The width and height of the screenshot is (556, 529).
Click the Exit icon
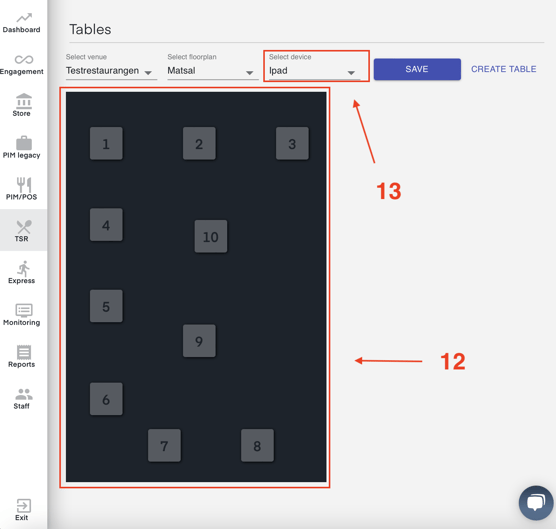coord(24,506)
